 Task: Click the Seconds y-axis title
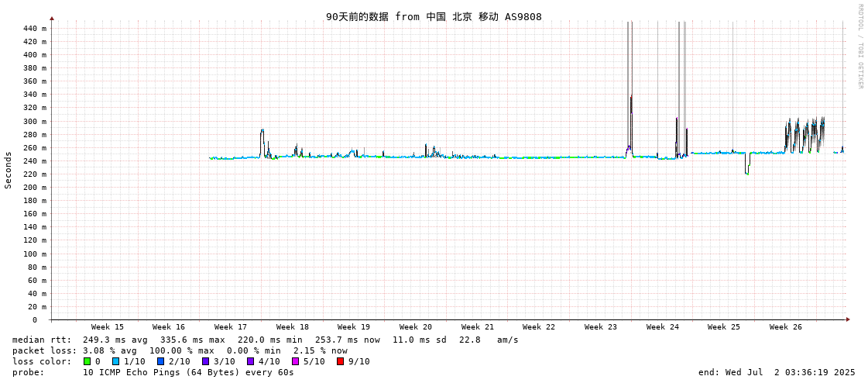point(9,170)
